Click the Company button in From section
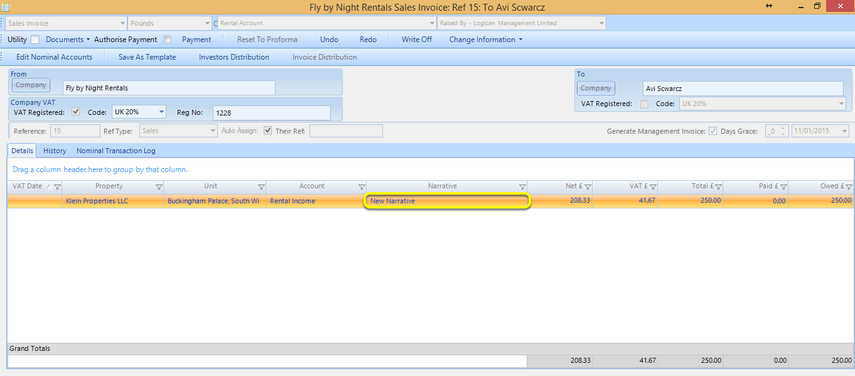Image resolution: width=855 pixels, height=376 pixels. click(x=31, y=86)
